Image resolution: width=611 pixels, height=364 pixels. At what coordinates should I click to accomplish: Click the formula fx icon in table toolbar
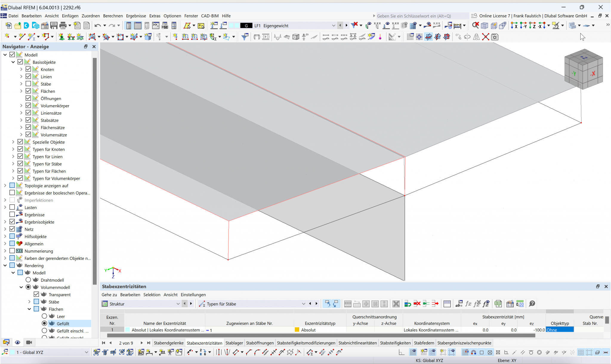468,304
